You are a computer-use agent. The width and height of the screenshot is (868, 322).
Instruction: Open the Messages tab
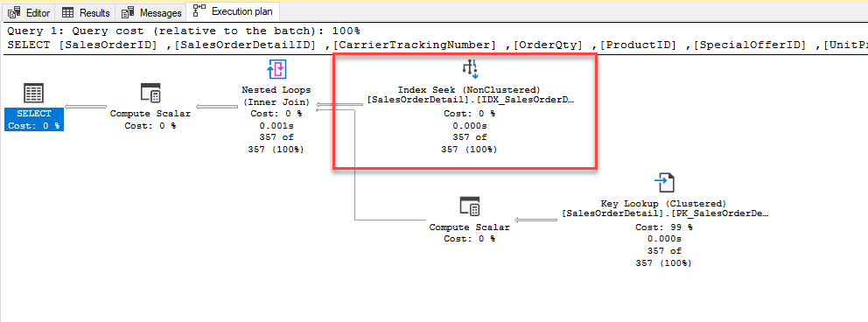(x=151, y=12)
